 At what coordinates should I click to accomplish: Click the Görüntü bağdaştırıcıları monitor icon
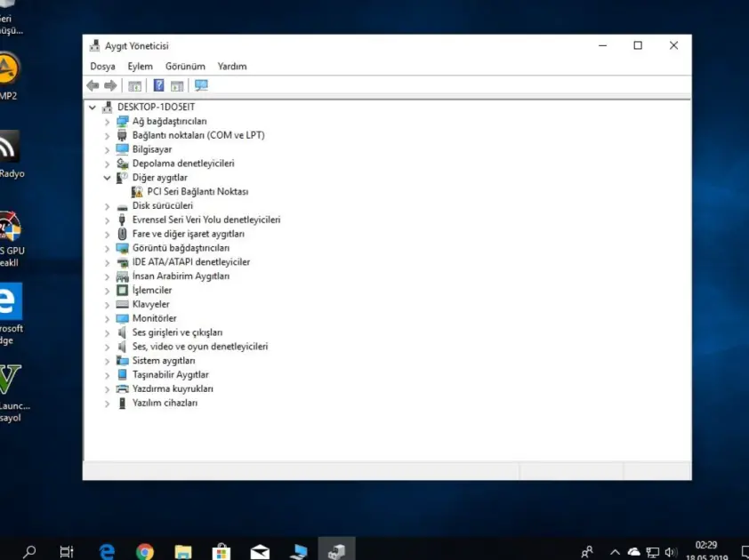pos(122,248)
